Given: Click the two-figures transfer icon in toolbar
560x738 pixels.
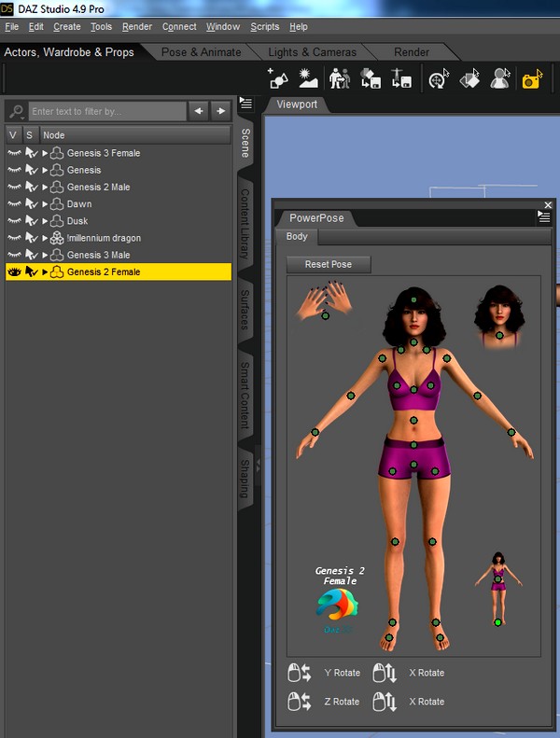Looking at the screenshot, I should [x=340, y=78].
